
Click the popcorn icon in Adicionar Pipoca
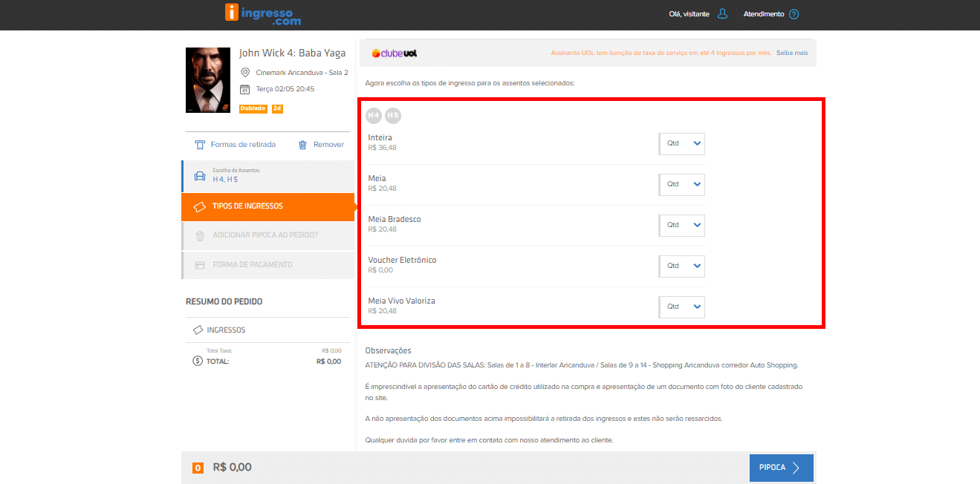pyautogui.click(x=199, y=236)
